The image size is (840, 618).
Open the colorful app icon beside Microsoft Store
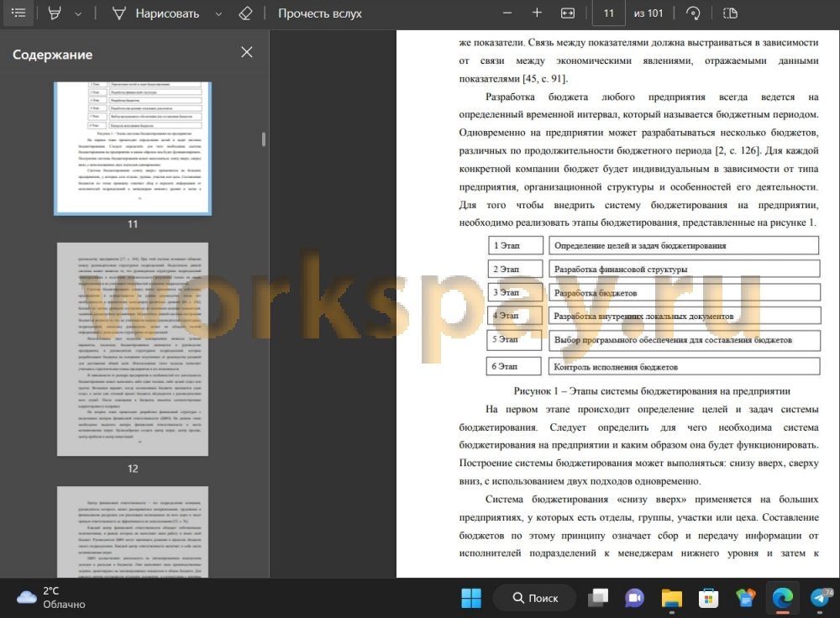click(745, 598)
